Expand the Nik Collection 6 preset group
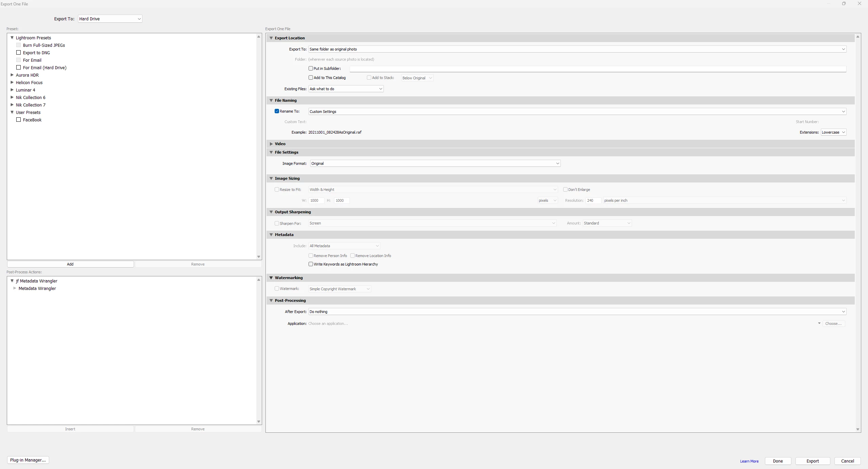868x469 pixels. (x=12, y=97)
